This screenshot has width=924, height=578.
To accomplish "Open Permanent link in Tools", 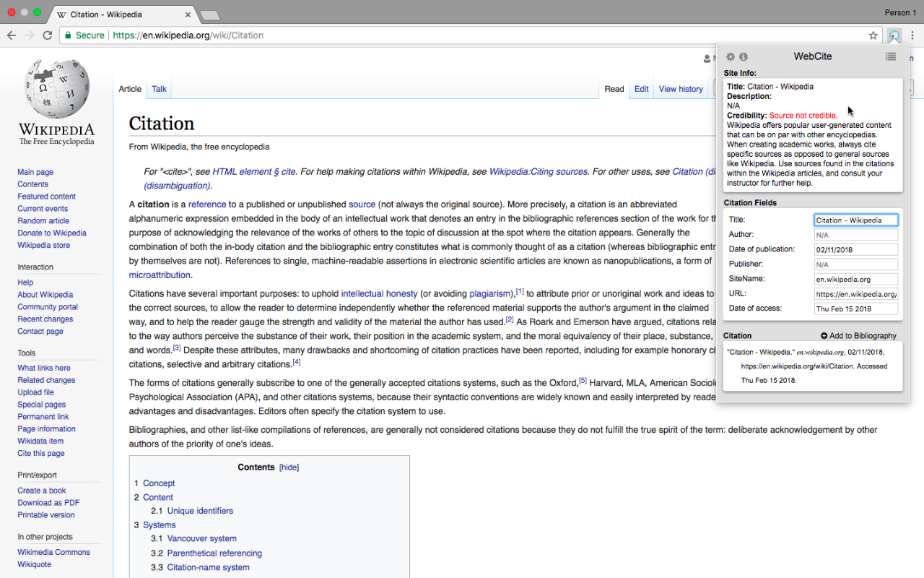I will tap(43, 417).
